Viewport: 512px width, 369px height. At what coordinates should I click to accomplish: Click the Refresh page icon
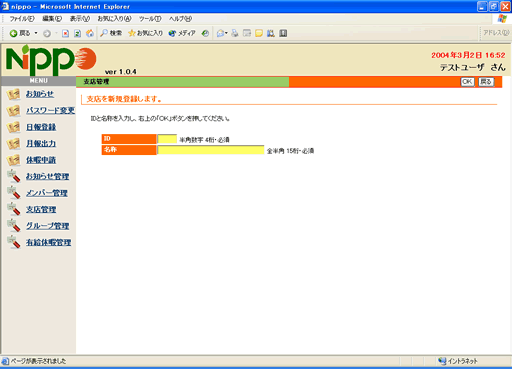click(x=77, y=33)
